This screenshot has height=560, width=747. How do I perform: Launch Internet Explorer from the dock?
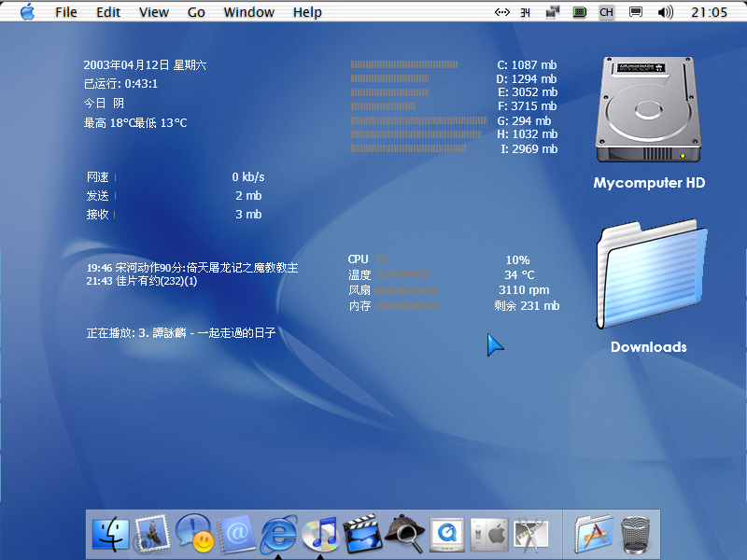pyautogui.click(x=278, y=534)
